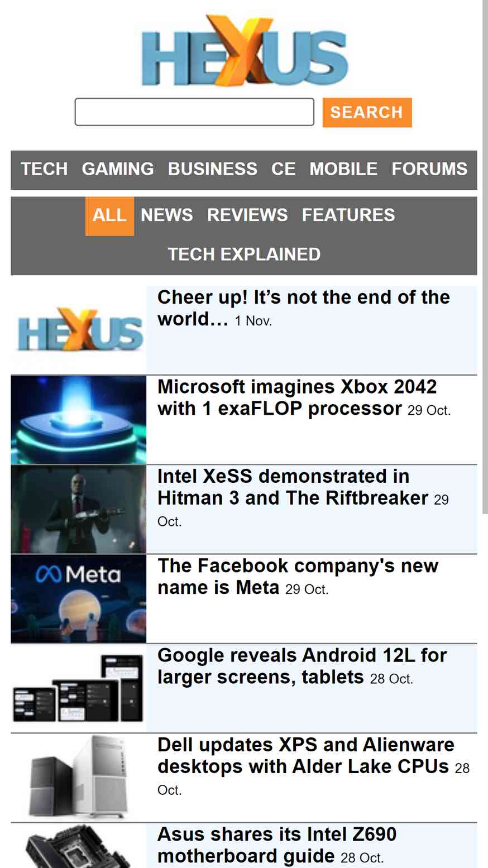Open the Xbox 2042 exaFLOP article headline
Screen dimensions: 488x868
click(x=297, y=397)
